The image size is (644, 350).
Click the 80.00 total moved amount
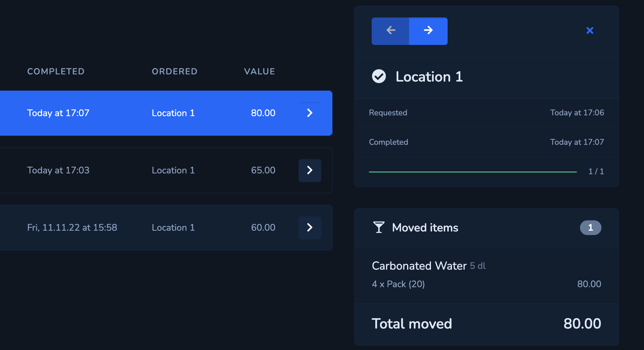pos(582,324)
